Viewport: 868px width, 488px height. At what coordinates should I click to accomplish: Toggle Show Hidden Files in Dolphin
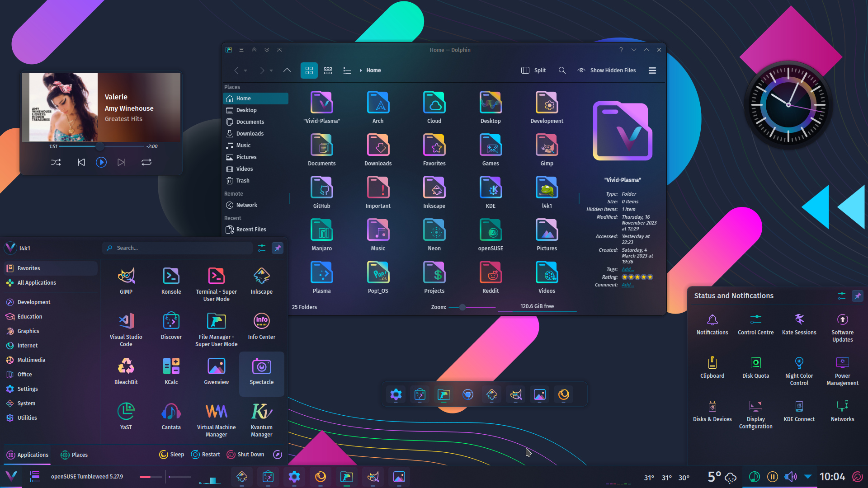click(607, 70)
